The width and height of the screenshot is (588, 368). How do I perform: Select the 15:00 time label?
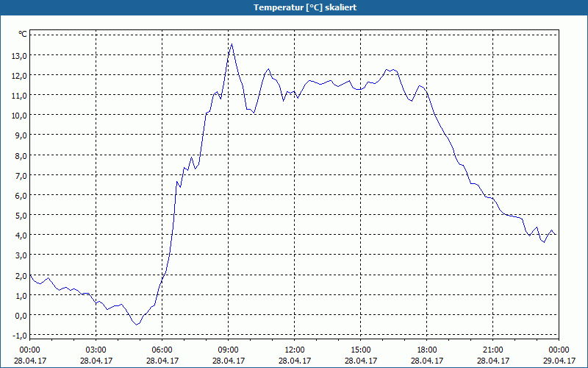(x=361, y=350)
